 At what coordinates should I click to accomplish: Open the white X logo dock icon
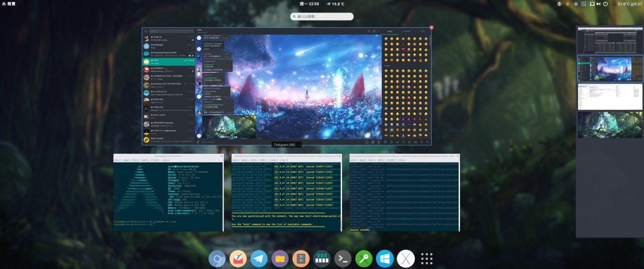click(x=406, y=259)
